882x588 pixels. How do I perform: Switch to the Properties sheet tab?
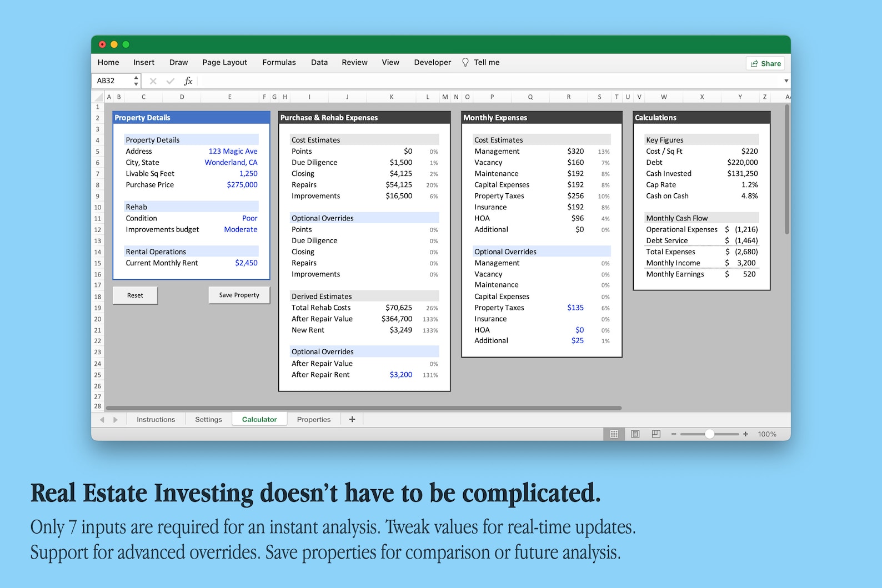[x=314, y=419]
